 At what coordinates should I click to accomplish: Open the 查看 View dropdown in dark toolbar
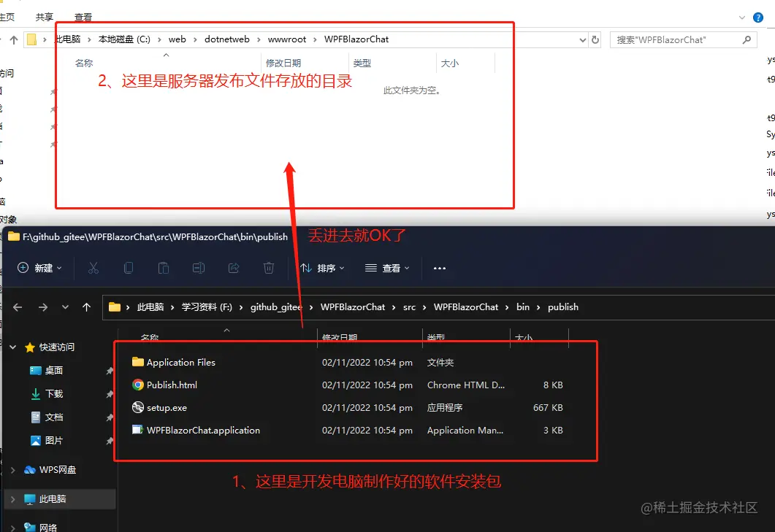click(x=387, y=268)
